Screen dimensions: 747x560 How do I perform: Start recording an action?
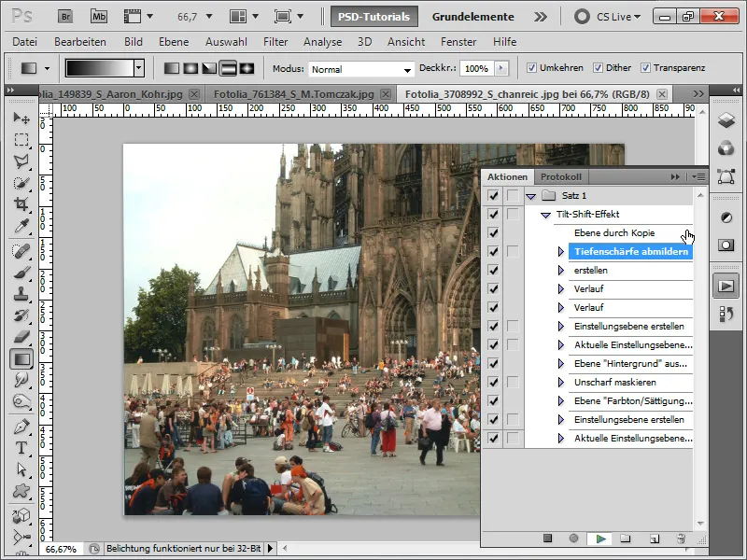coord(573,539)
